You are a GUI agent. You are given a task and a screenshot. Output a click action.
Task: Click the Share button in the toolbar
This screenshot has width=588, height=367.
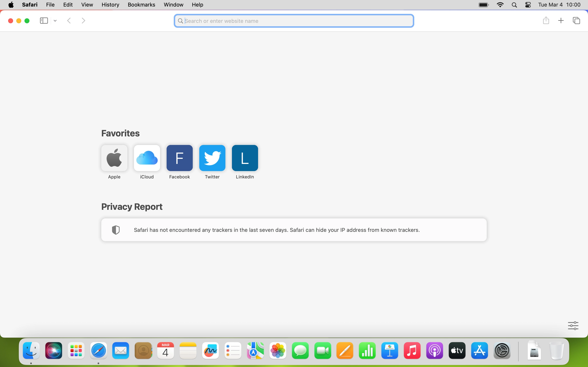546,20
